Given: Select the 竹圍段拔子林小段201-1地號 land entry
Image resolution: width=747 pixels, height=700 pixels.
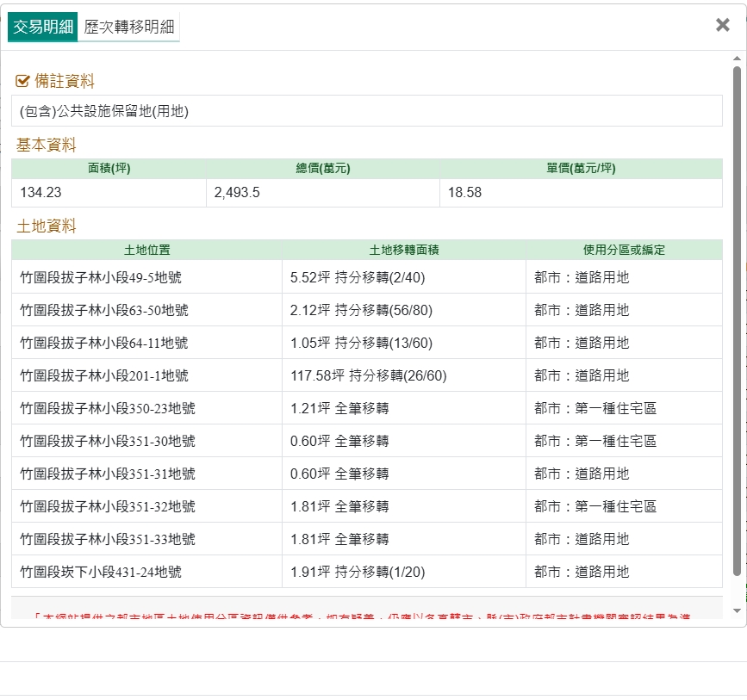Looking at the screenshot, I should (104, 376).
